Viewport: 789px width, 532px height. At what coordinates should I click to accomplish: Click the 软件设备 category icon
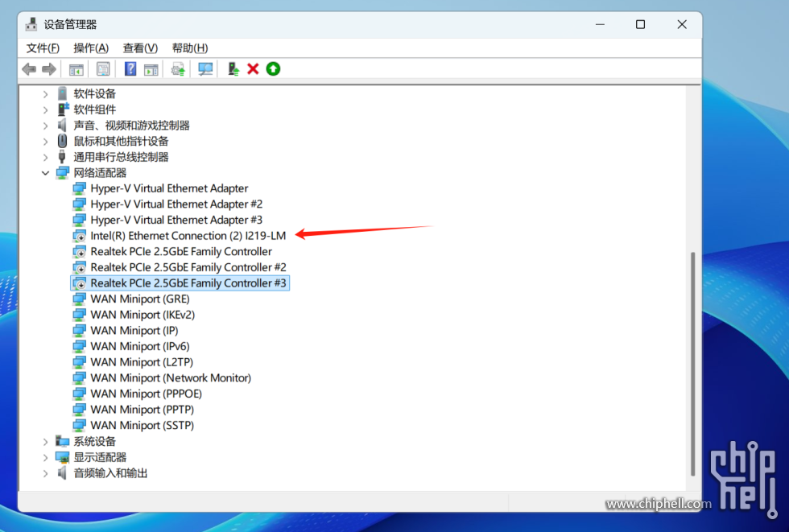pos(63,93)
